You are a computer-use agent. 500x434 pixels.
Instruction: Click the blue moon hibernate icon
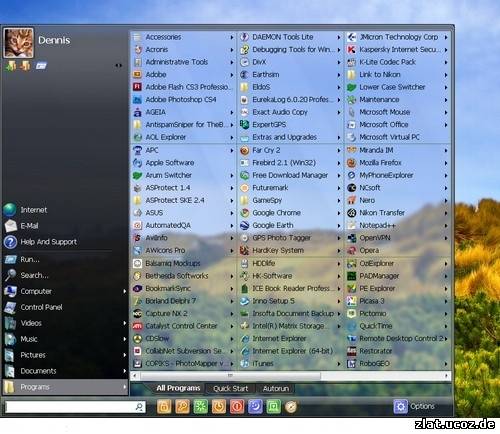(255, 406)
